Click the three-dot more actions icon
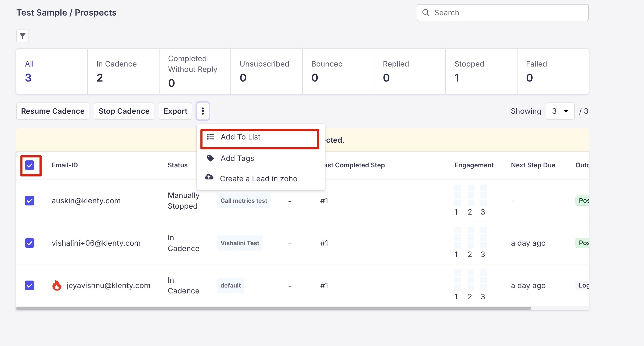This screenshot has width=644, height=346. [x=203, y=111]
